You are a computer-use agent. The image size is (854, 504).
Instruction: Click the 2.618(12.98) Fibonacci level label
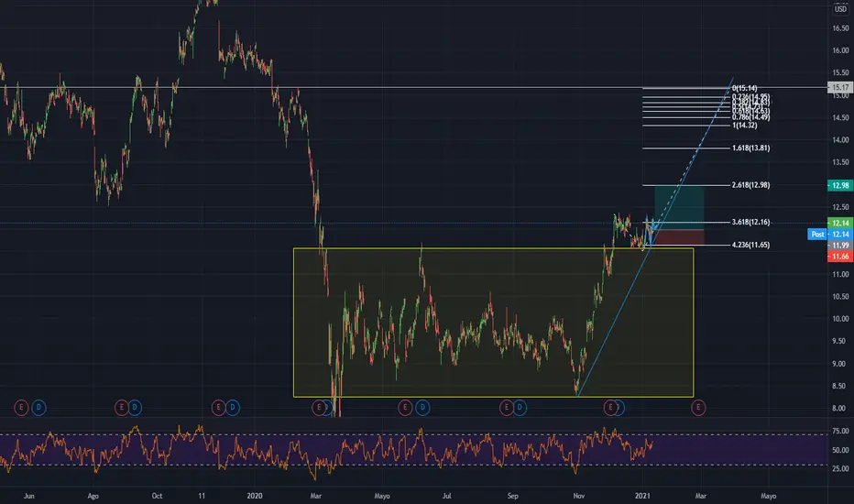pyautogui.click(x=751, y=185)
